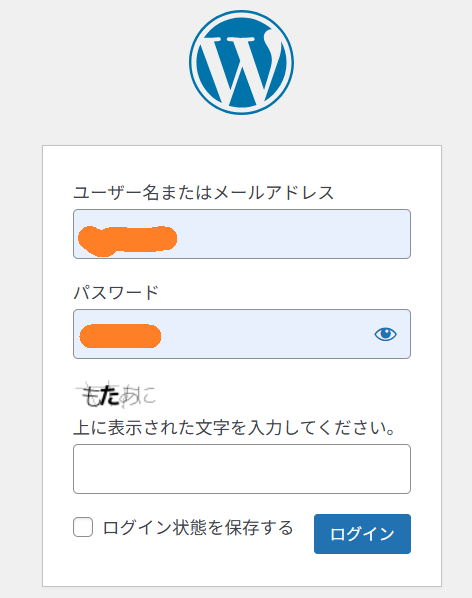Screen dimensions: 472x598
Task: Click the パスワード label text
Action: click(116, 293)
